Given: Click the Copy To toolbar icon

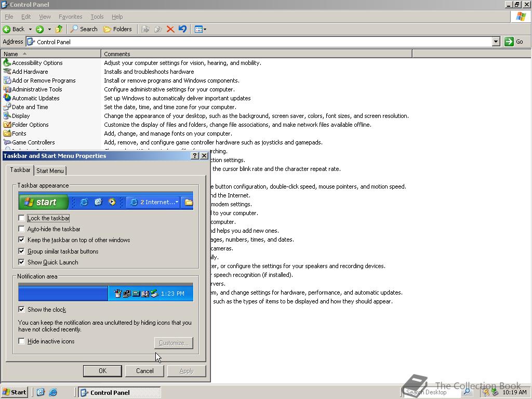Looking at the screenshot, I should click(158, 29).
